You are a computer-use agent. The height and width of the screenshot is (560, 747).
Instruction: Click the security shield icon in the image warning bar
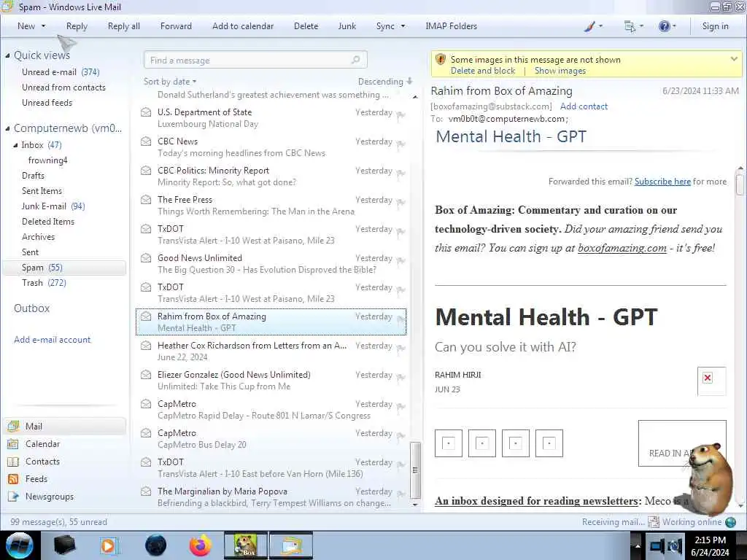(441, 60)
